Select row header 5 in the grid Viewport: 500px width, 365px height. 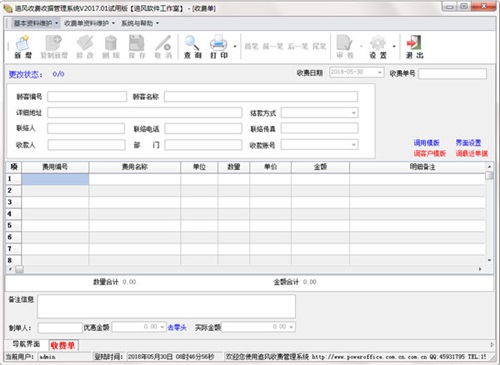point(13,225)
